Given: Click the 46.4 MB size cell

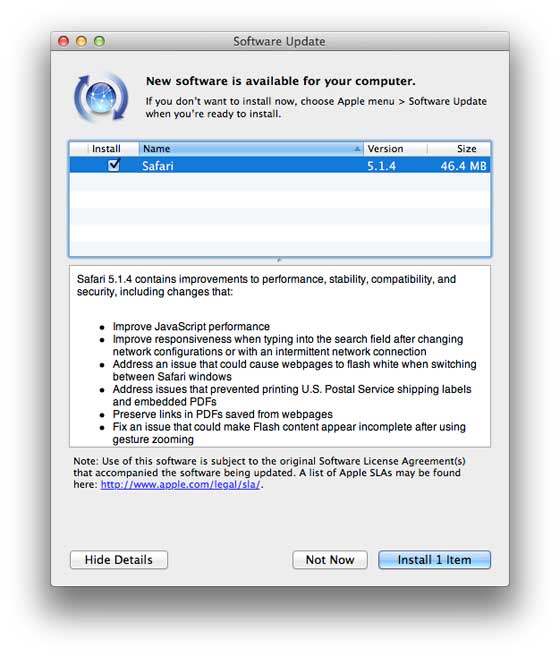Looking at the screenshot, I should 463,166.
